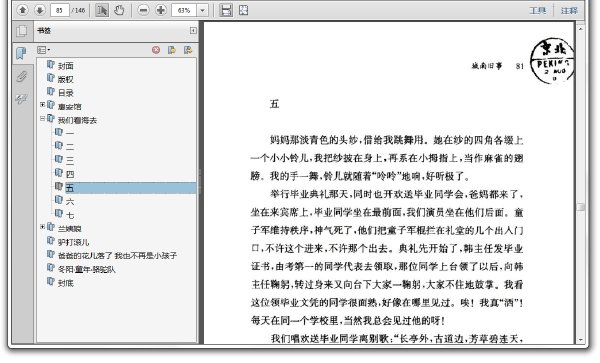
Task: Click the document scrollbar down arrow
Action: [580, 339]
